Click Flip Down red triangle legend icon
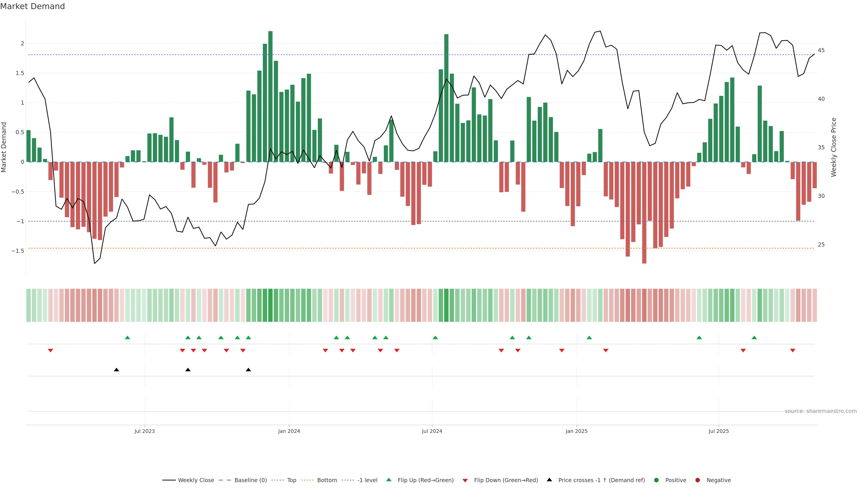Image resolution: width=868 pixels, height=488 pixels. (465, 481)
